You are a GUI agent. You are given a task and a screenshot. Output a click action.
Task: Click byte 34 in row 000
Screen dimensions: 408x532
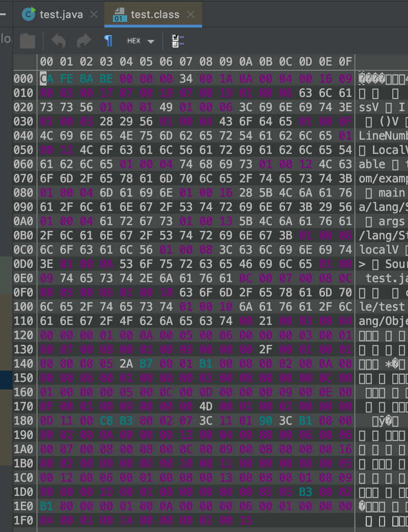186,78
